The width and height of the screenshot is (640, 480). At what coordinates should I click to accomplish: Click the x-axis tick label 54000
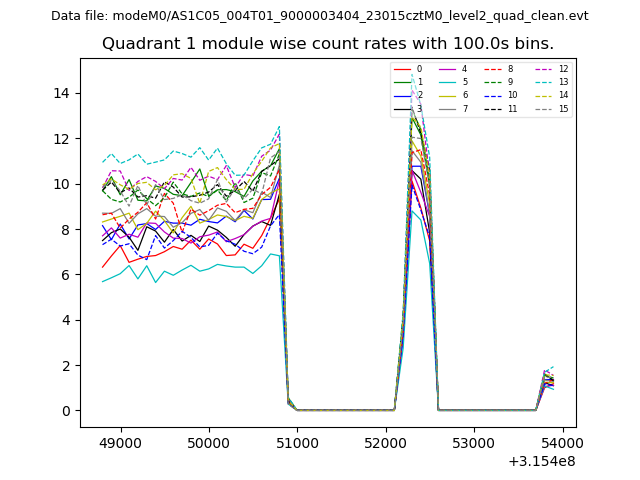[560, 442]
